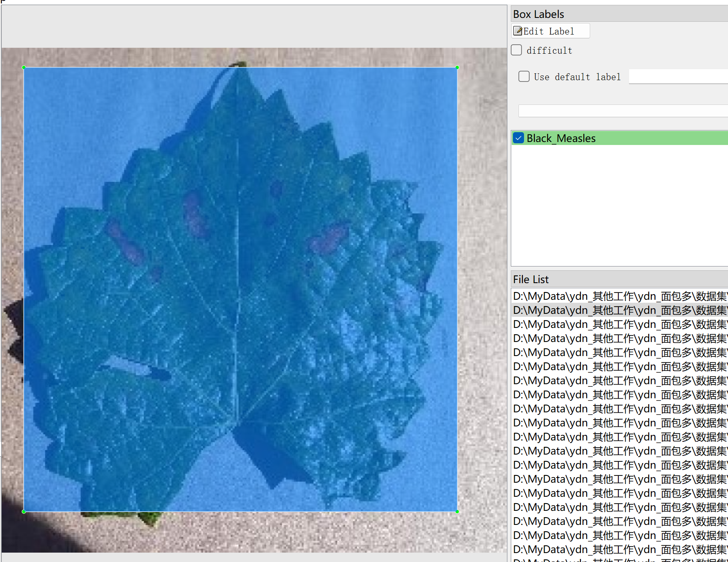The width and height of the screenshot is (728, 562).
Task: Select the blue bounding box over the leaf
Action: (240, 289)
